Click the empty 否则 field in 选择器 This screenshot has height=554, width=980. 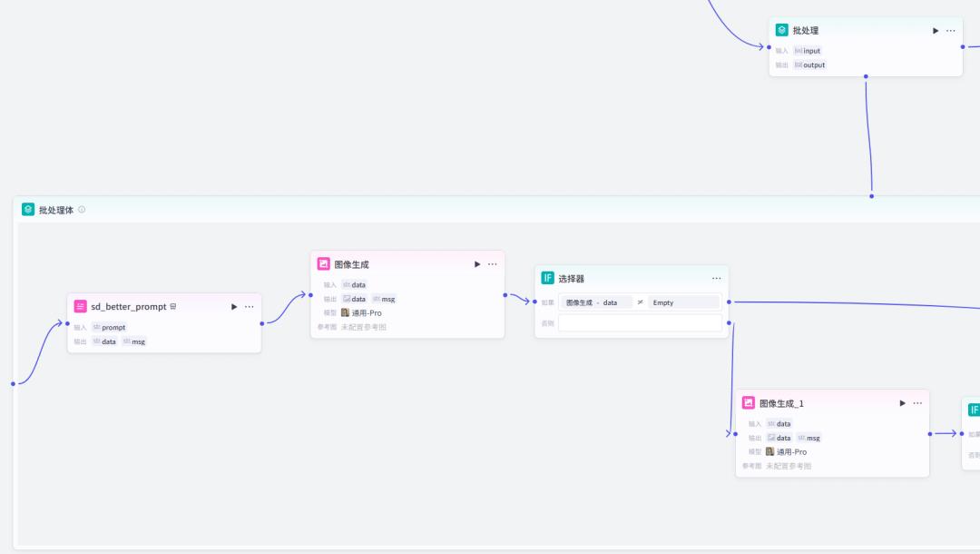[x=640, y=322]
